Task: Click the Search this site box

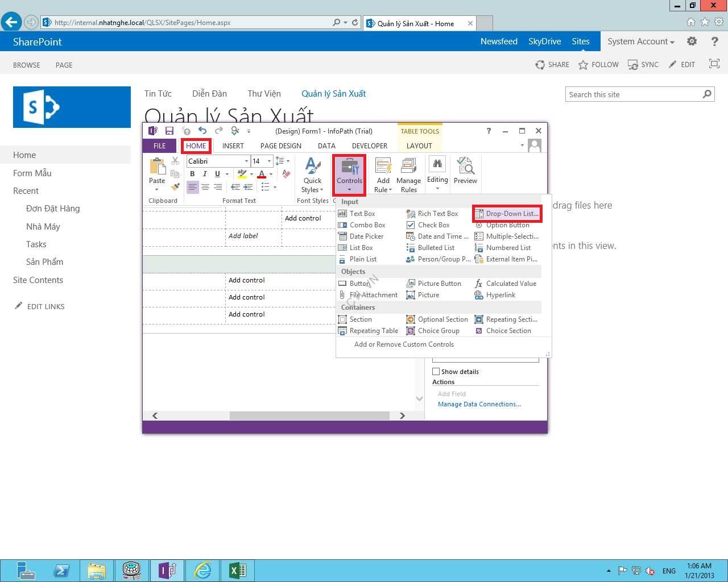Action: [x=634, y=94]
